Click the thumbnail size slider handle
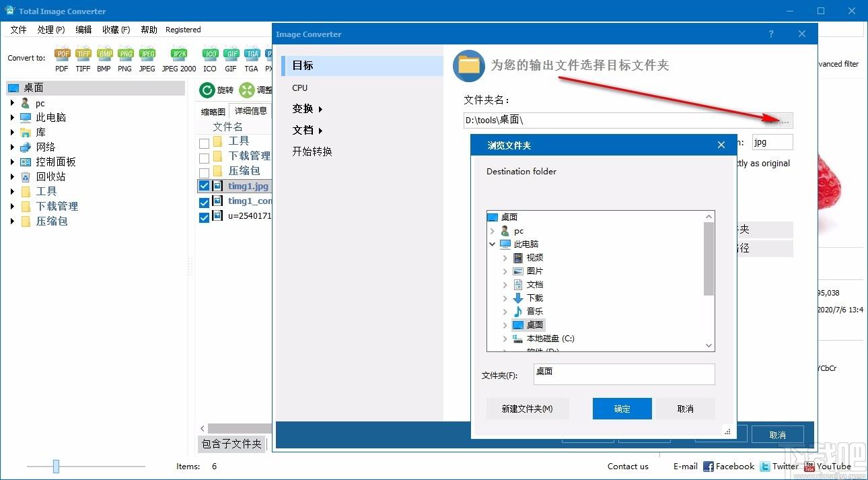The image size is (868, 480). [x=56, y=467]
